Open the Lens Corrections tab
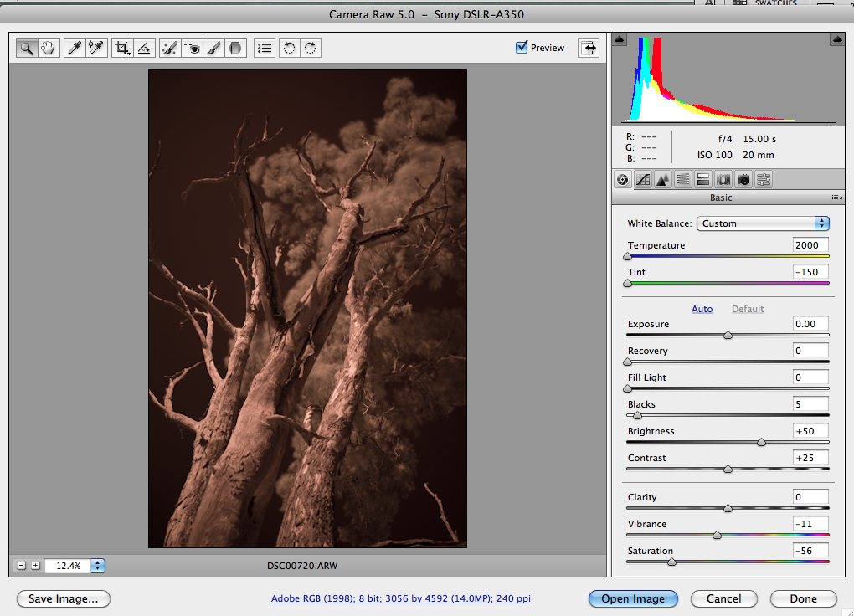854x616 pixels. [723, 179]
